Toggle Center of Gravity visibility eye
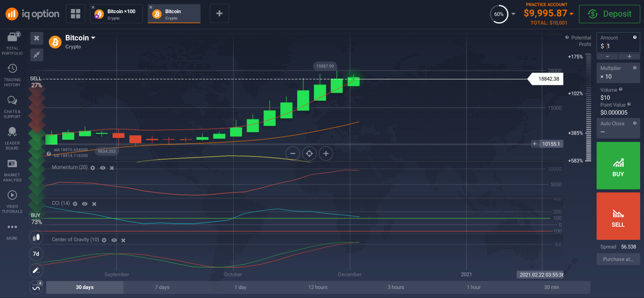The width and height of the screenshot is (644, 298). point(114,240)
